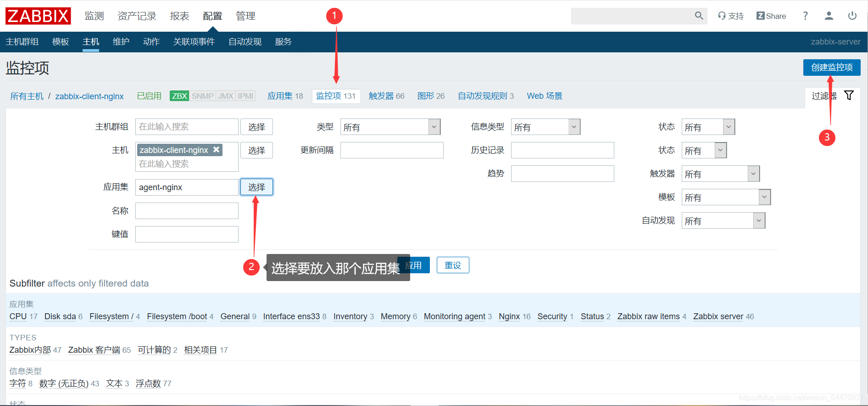Open the 触发器 filter dropdown
Image resolution: width=868 pixels, height=406 pixels.
coord(721,174)
